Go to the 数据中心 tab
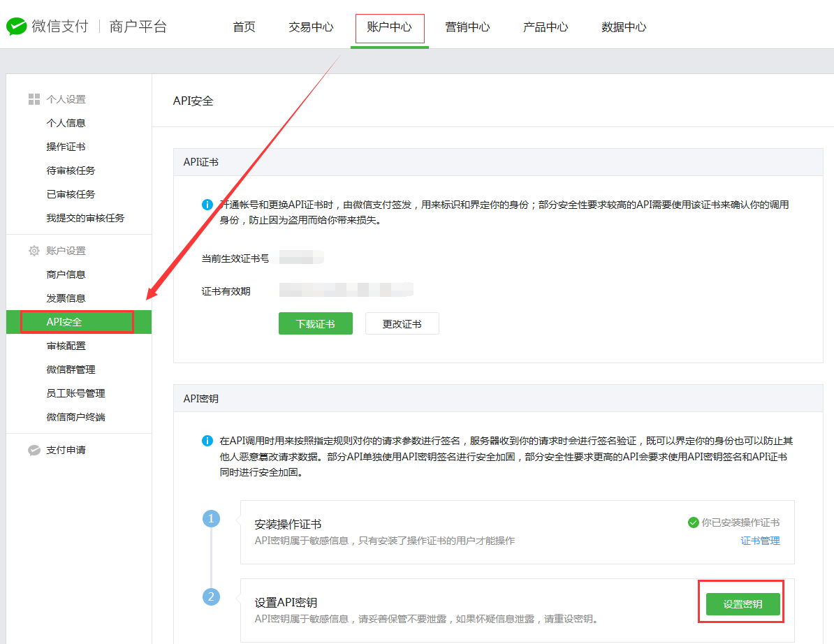The image size is (834, 644). coord(624,27)
